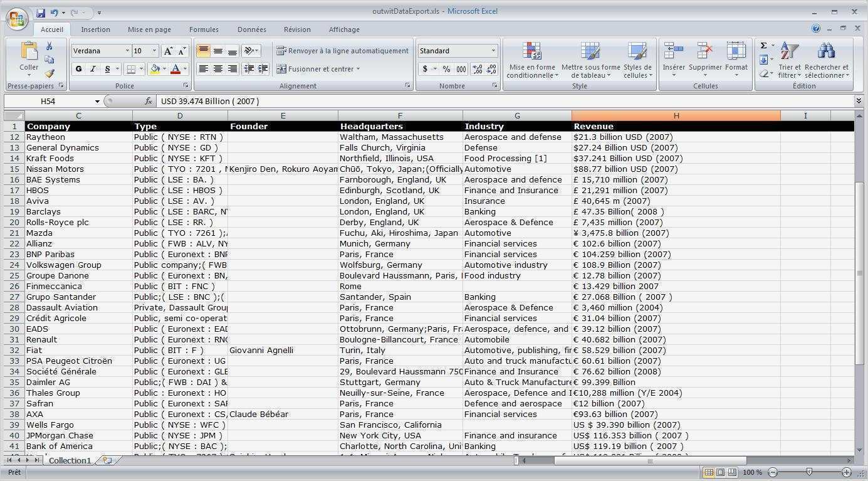Image resolution: width=868 pixels, height=481 pixels.
Task: Apply percent style to the cell
Action: [446, 69]
